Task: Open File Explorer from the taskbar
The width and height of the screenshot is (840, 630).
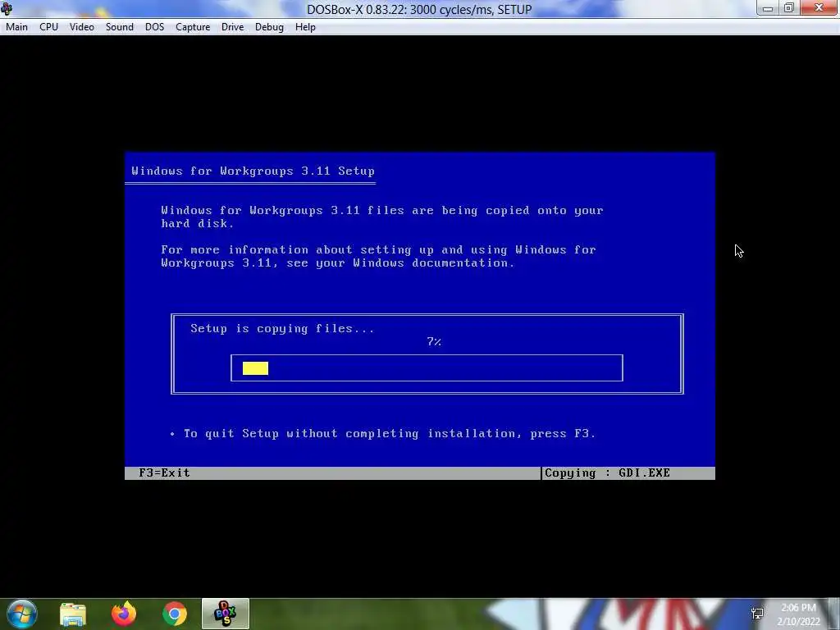Action: 73,614
